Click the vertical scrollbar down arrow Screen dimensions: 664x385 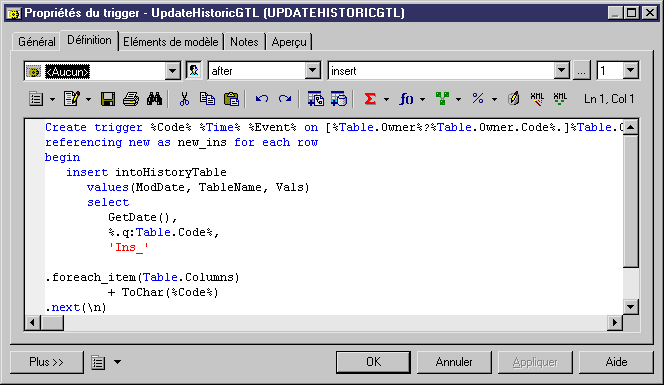631,307
